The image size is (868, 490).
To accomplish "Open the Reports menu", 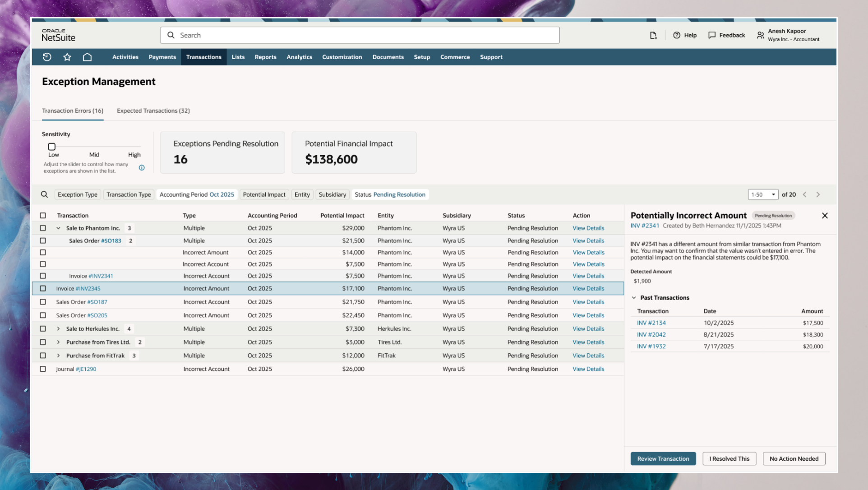I will 265,57.
